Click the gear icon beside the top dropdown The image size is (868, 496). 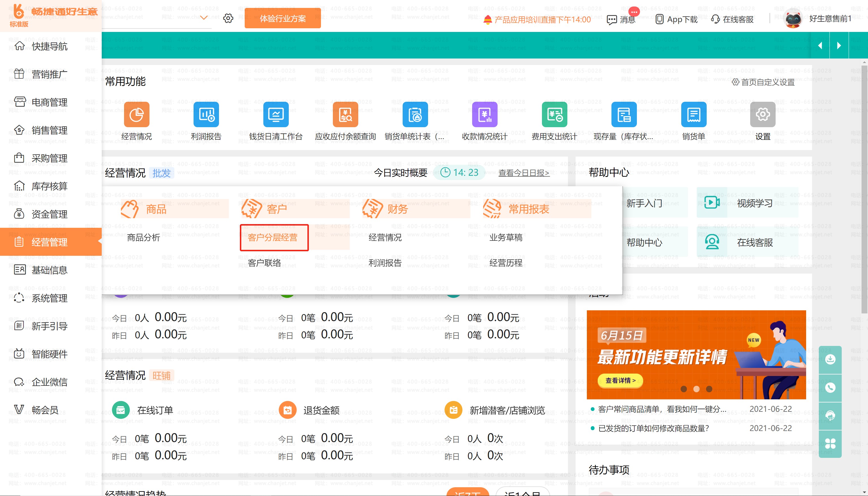[228, 18]
